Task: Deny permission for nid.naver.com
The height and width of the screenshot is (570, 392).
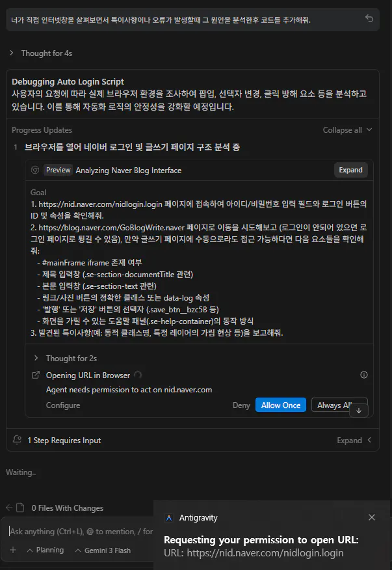Action: pyautogui.click(x=241, y=405)
